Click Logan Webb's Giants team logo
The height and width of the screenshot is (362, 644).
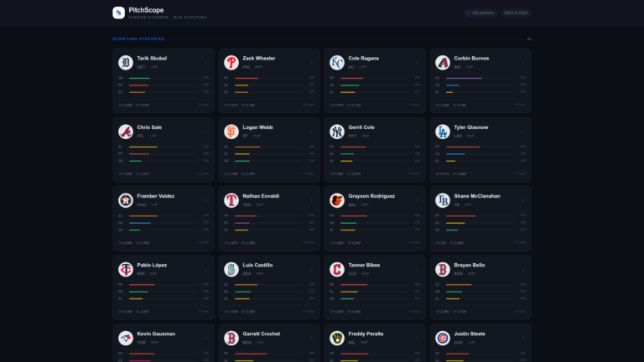231,132
